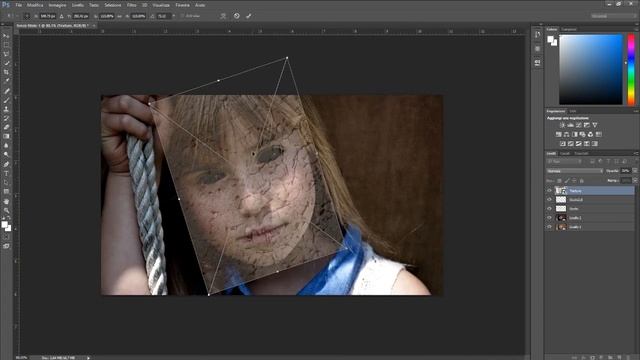Pick a shade in the blue color field
The height and width of the screenshot is (360, 640).
591,69
